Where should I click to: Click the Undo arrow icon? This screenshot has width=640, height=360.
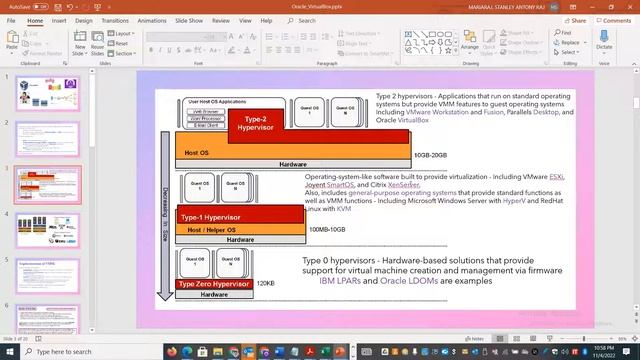pyautogui.click(x=70, y=7)
